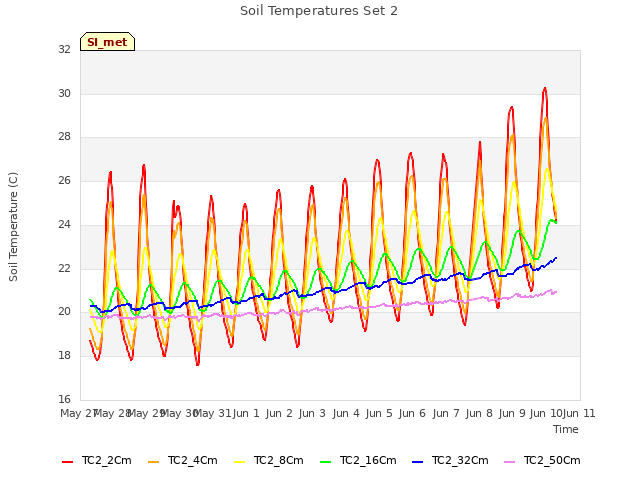Click the Time axis label
The height and width of the screenshot is (480, 640).
(x=566, y=429)
